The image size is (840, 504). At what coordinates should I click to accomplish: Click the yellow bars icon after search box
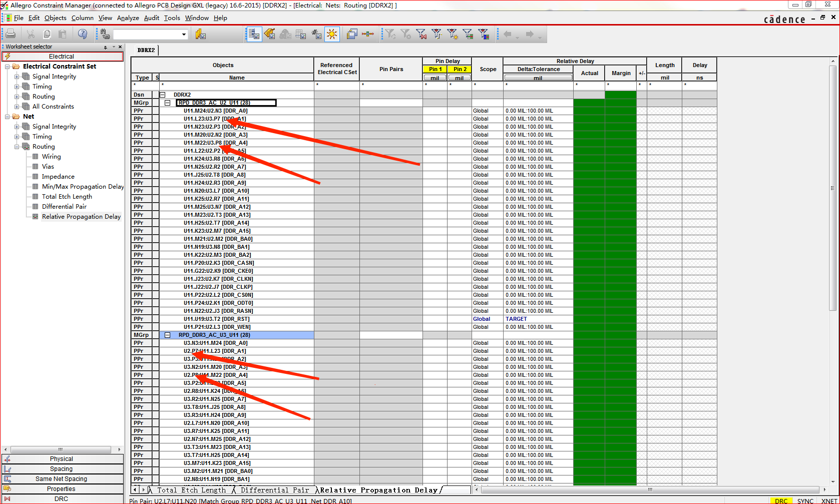(201, 34)
